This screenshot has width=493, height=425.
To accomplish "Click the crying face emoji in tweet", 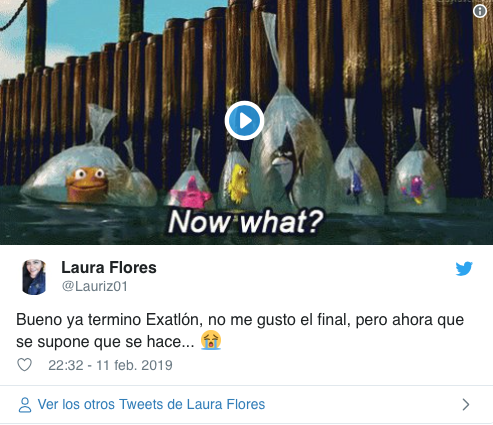I will [211, 340].
